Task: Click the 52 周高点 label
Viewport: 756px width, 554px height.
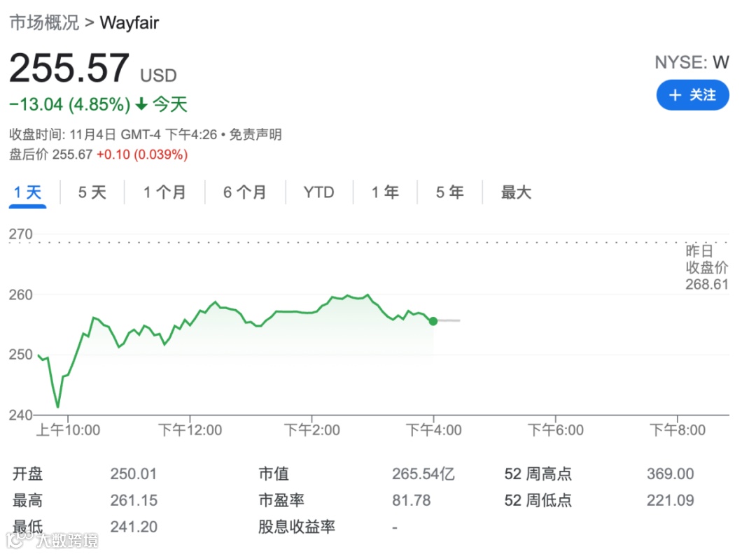Action: pyautogui.click(x=538, y=474)
